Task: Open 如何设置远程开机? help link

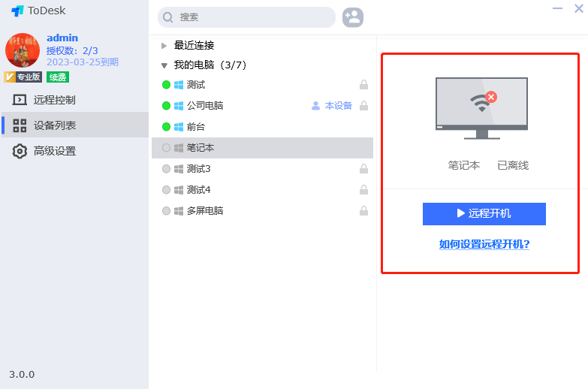Action: (484, 244)
